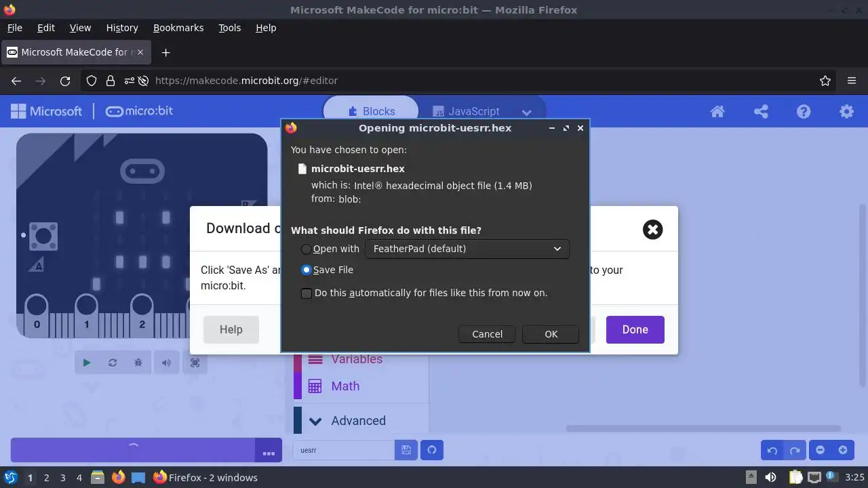
Task: Open the Firefox hamburger application menu
Action: (x=852, y=81)
